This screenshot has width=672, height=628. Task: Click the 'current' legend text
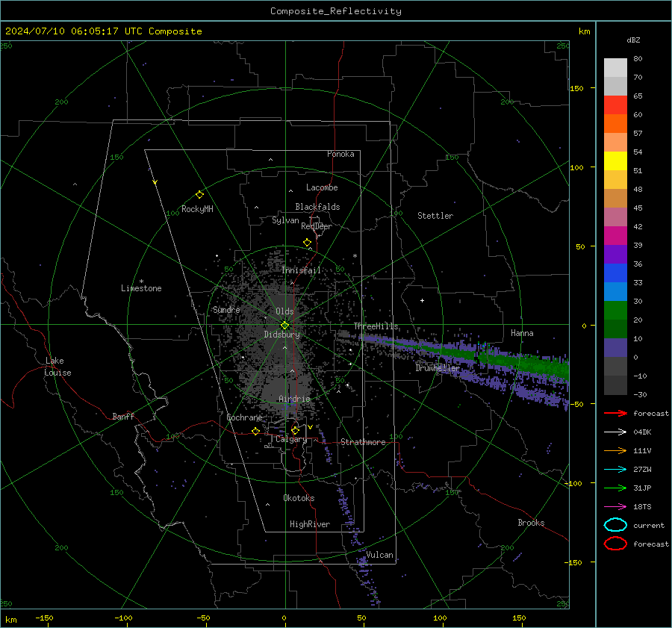point(649,525)
